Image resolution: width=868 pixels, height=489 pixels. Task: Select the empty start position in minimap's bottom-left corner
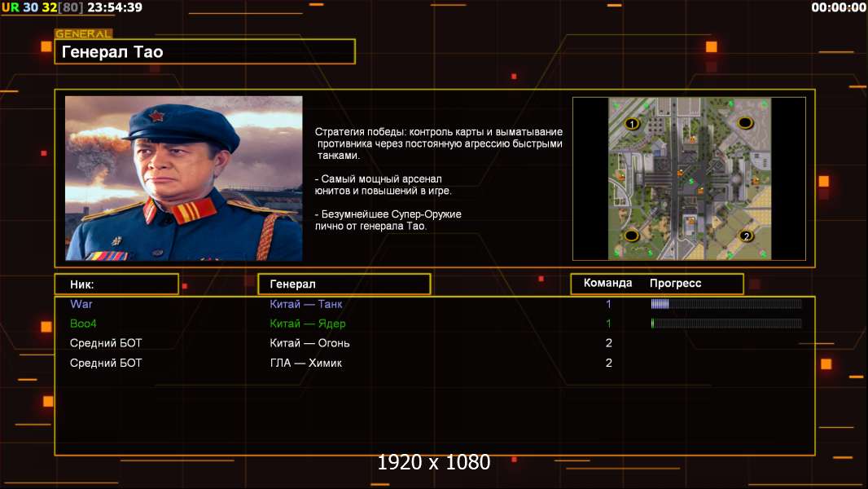coord(632,236)
